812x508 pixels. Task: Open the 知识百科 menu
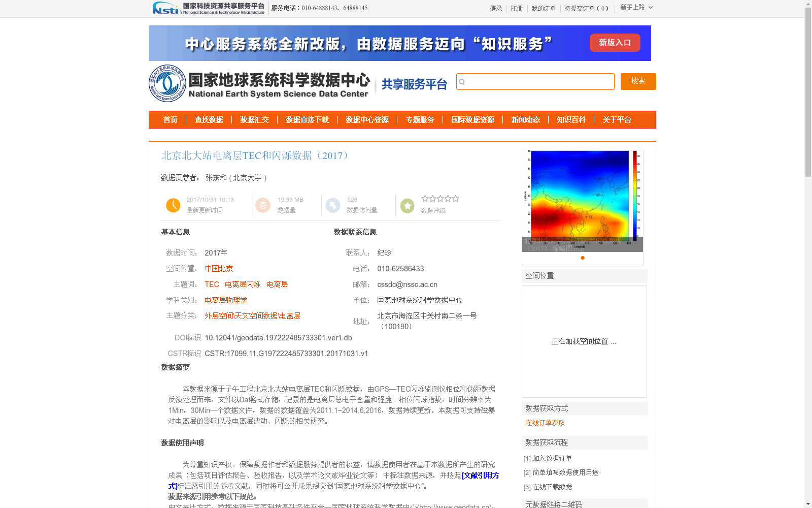coord(571,120)
